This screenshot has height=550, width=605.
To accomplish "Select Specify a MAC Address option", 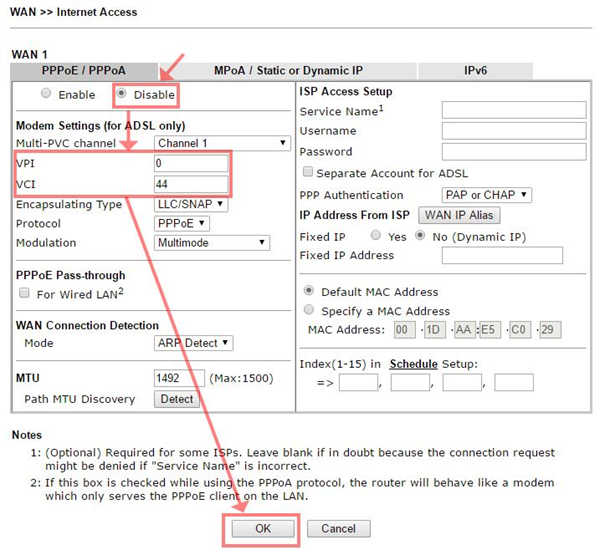I will tap(309, 311).
